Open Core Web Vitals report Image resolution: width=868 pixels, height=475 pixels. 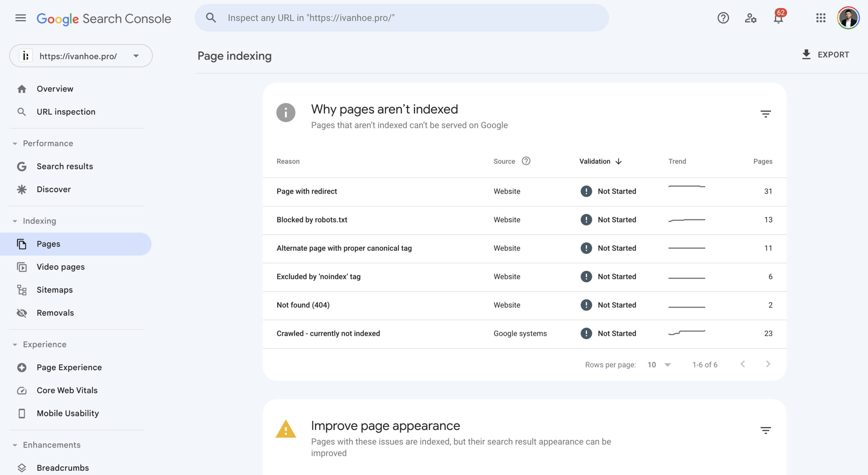[67, 391]
